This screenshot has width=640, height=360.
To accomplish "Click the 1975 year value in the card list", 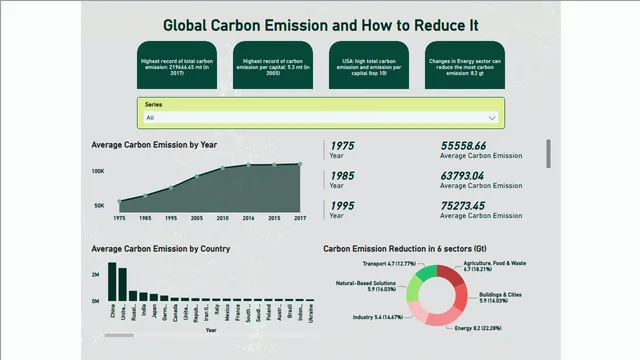I will [x=342, y=146].
